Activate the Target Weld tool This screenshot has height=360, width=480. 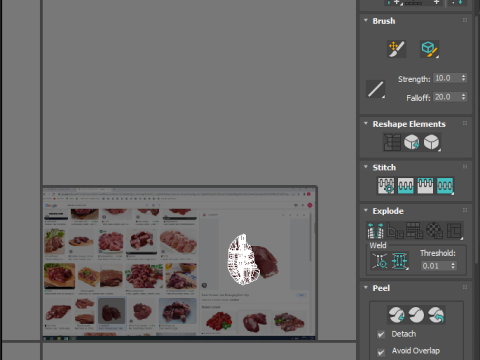click(x=379, y=261)
